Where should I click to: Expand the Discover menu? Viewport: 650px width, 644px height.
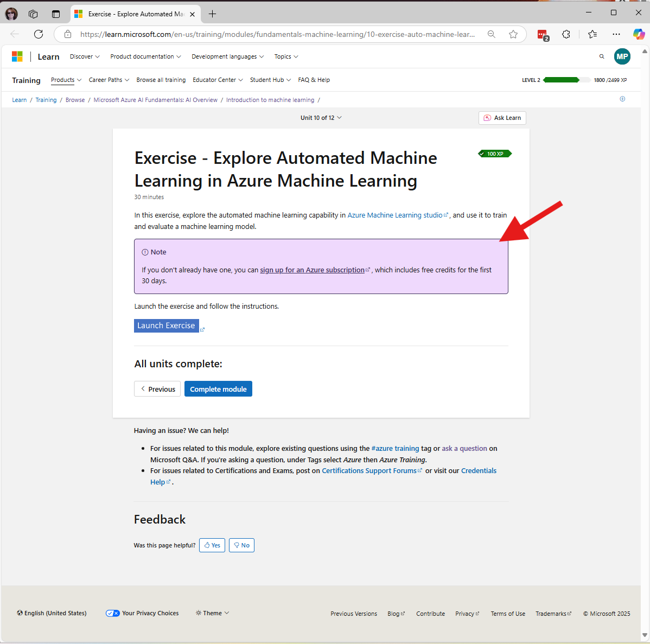85,56
